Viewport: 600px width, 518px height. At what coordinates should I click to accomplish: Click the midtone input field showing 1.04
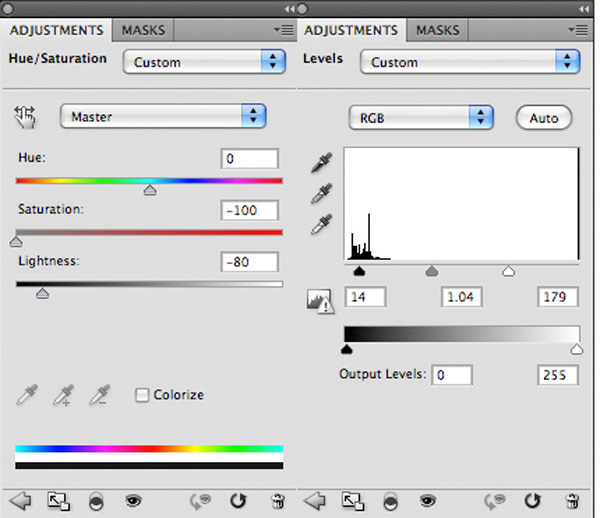(461, 297)
